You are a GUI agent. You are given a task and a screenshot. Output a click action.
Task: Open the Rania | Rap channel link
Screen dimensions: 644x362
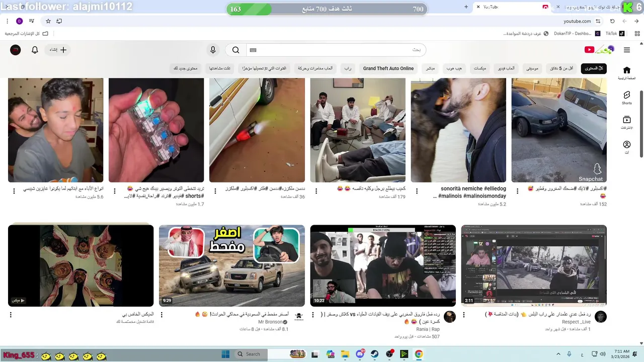click(x=429, y=329)
